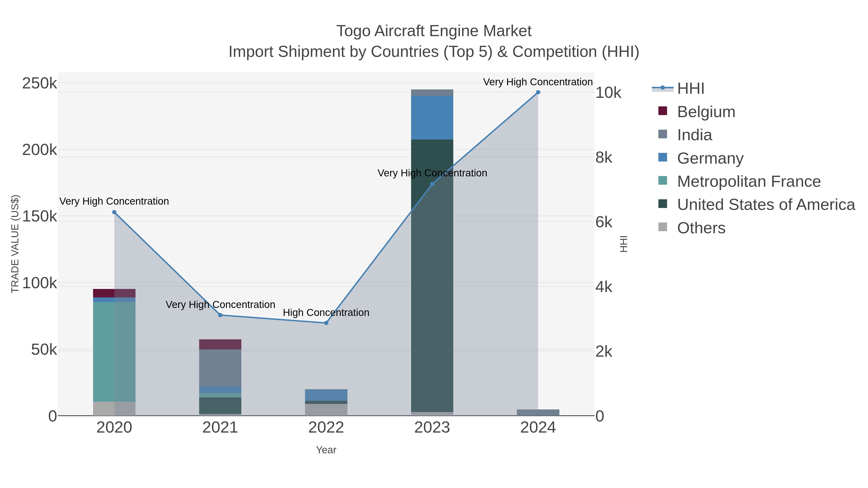Click the 4k HHI axis tick

coord(604,287)
